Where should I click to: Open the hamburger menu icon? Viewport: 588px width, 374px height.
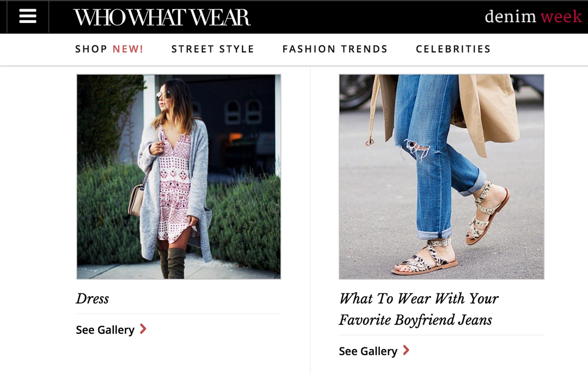click(x=28, y=16)
